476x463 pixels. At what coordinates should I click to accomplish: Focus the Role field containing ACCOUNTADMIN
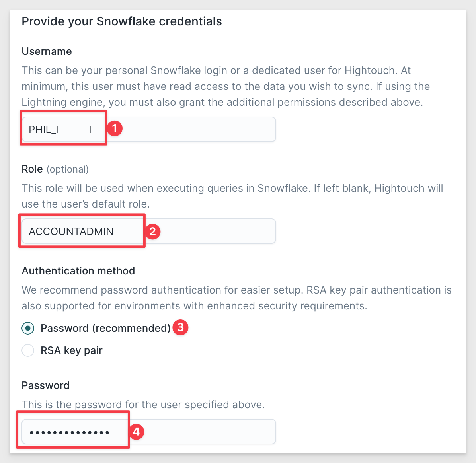click(x=149, y=231)
